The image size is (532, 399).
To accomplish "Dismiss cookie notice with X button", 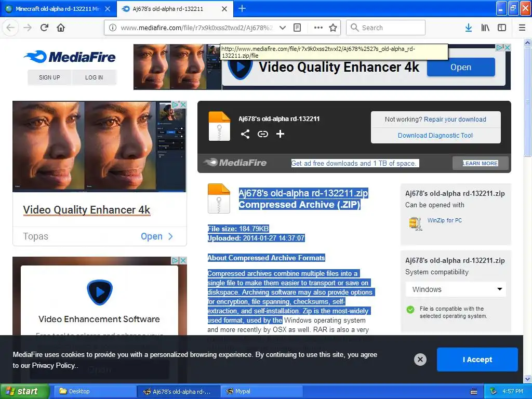I will (x=420, y=360).
